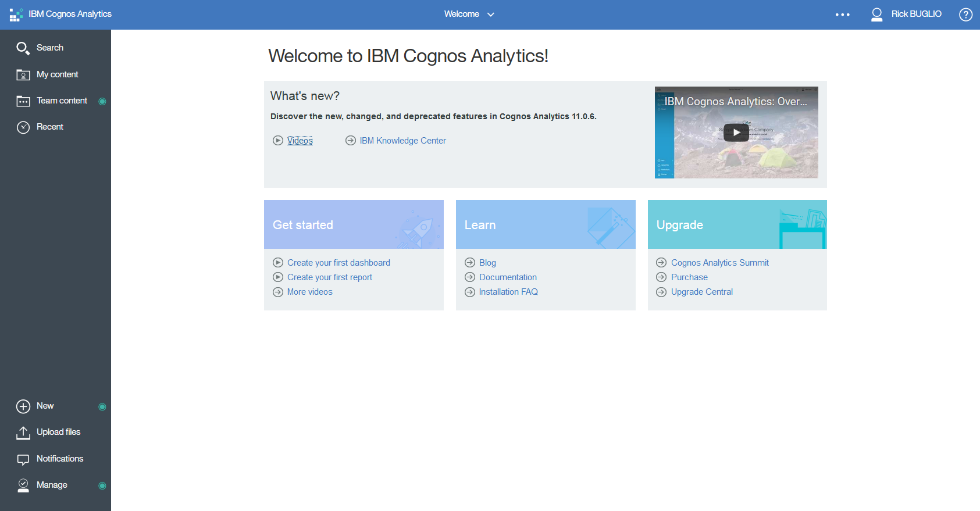Click green hint dot next to Team content
Screen dimensions: 980x511
click(x=102, y=101)
